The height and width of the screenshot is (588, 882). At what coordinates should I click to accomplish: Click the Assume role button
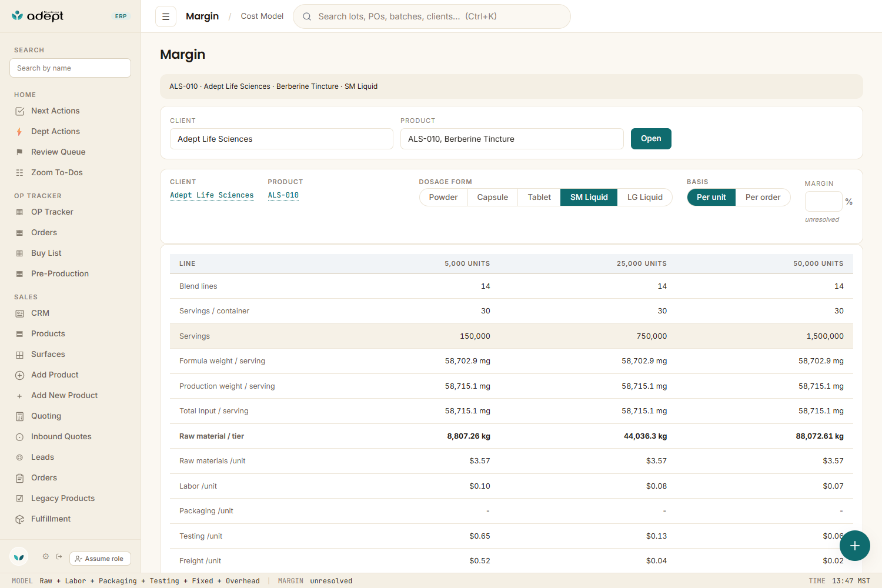tap(100, 559)
